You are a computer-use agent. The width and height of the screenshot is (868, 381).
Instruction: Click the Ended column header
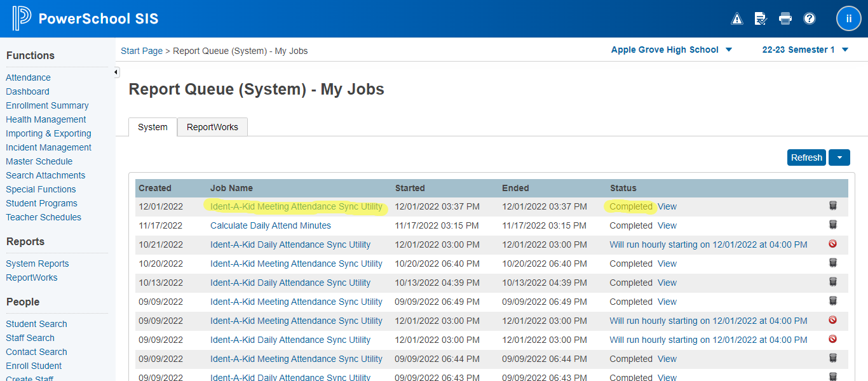point(515,188)
